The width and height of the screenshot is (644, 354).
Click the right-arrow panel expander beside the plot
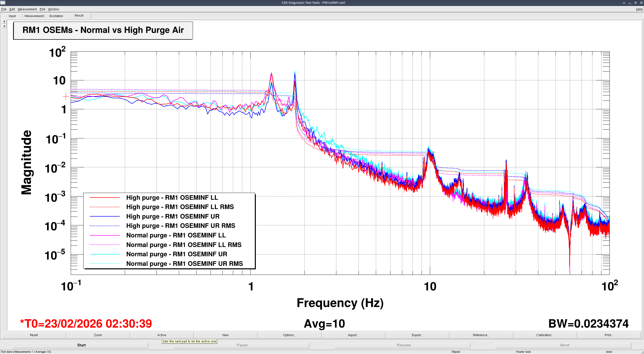4,22
